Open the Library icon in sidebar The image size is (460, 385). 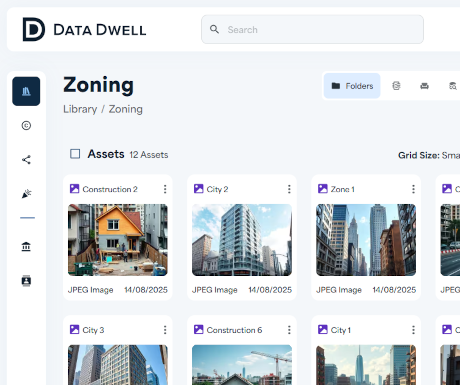pos(26,91)
